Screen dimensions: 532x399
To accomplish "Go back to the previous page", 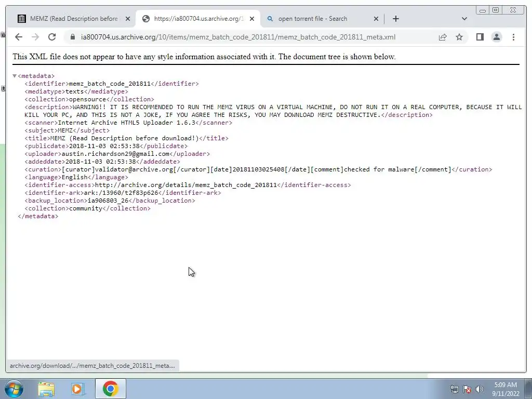I will tap(19, 37).
